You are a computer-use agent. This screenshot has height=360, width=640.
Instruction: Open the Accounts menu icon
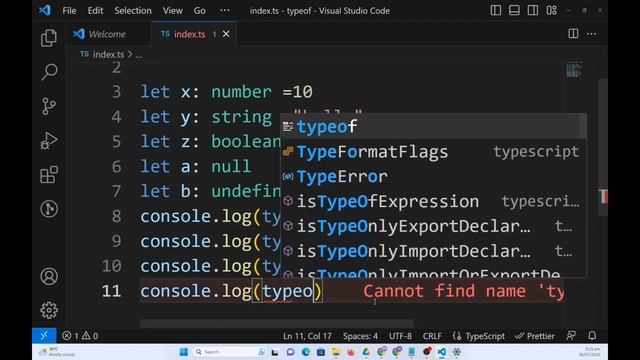(49, 276)
